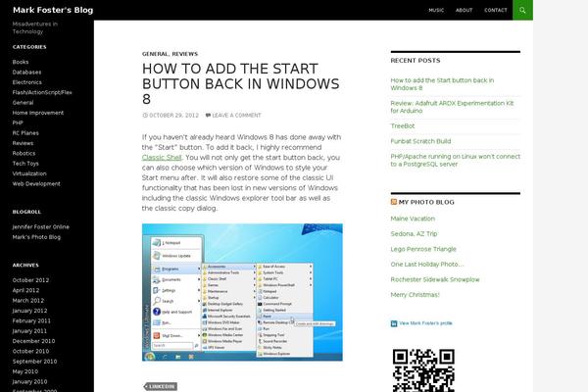
Task: Open the Flash/ActionScript/Flex category
Action: click(42, 92)
